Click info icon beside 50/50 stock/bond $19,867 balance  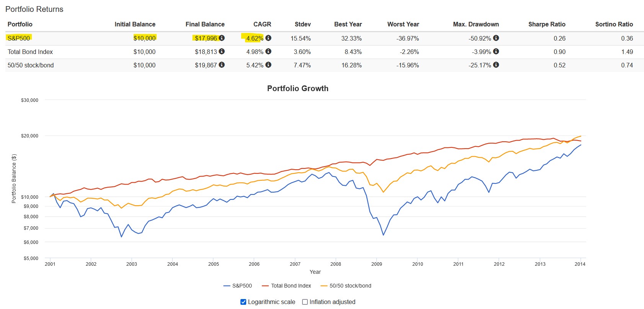[x=222, y=65]
